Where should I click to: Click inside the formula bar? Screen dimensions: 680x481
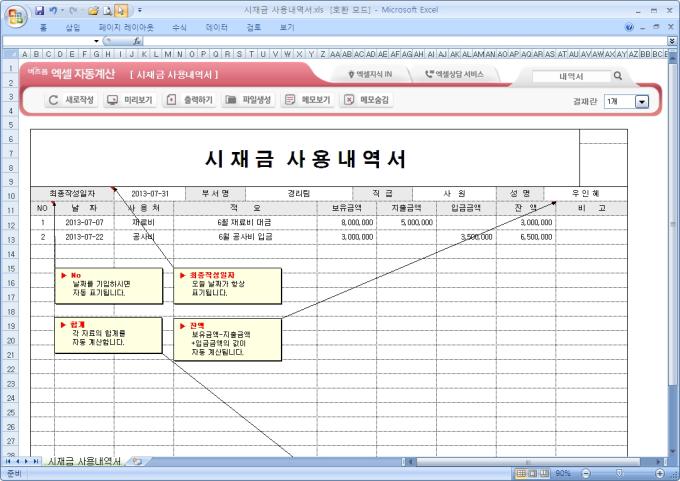pos(405,41)
